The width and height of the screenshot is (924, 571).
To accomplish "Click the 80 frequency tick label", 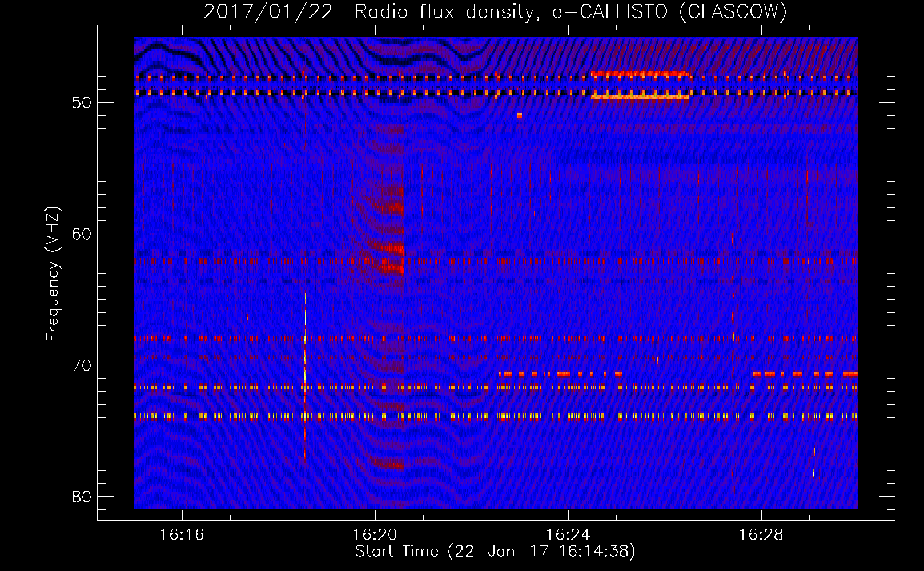I will tap(82, 497).
